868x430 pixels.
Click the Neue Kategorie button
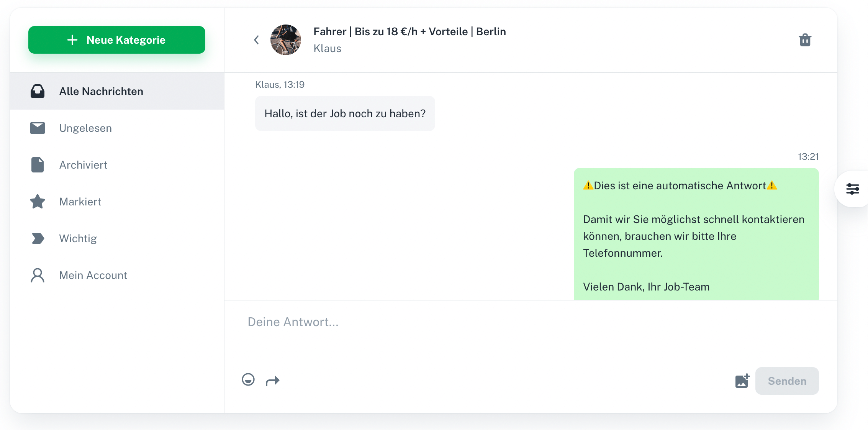[x=117, y=40]
